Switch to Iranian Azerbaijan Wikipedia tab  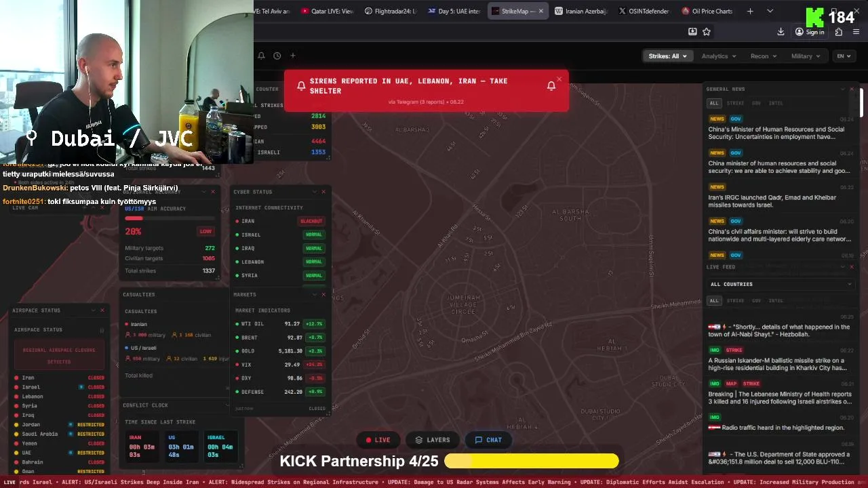coord(581,11)
